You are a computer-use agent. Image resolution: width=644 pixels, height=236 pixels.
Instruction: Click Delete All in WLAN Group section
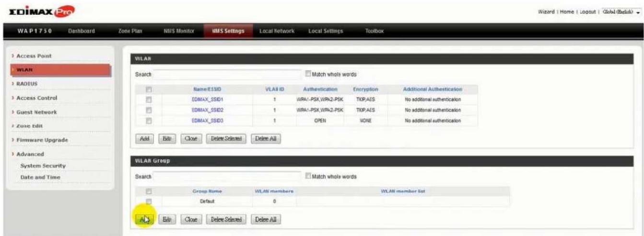[266, 219]
